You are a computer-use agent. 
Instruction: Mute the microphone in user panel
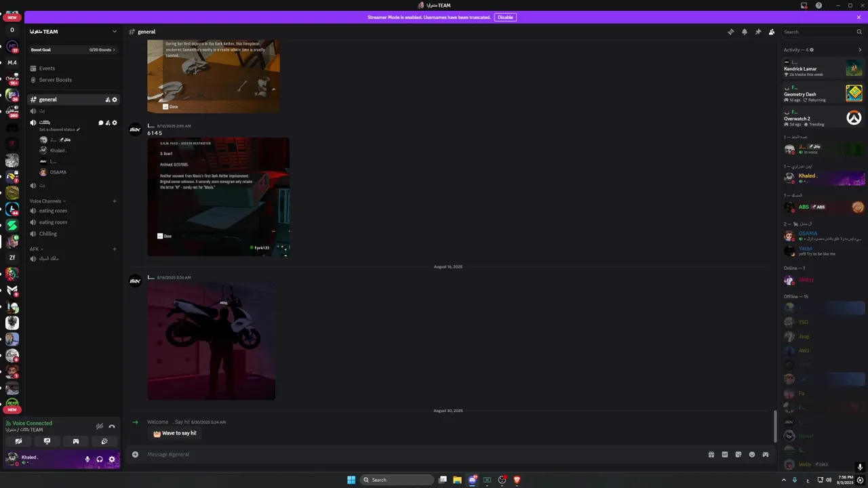[x=87, y=460]
